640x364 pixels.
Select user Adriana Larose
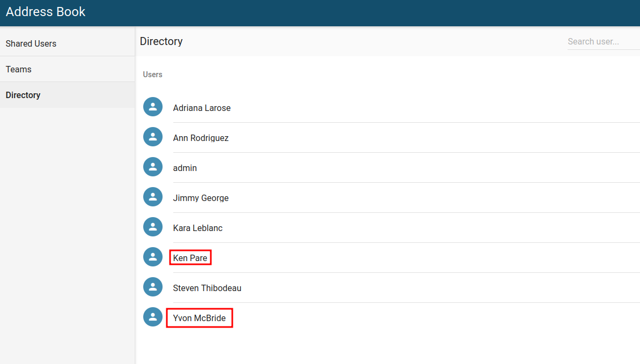click(202, 108)
